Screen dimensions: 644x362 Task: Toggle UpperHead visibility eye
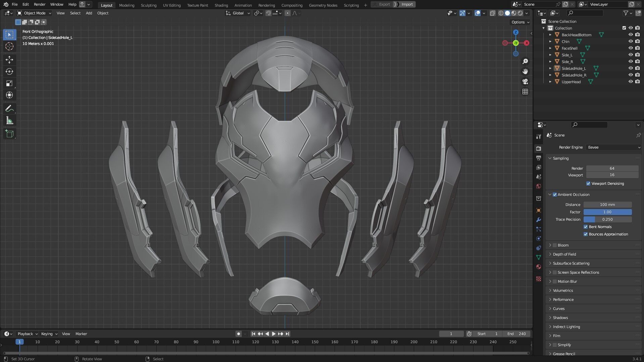click(631, 82)
